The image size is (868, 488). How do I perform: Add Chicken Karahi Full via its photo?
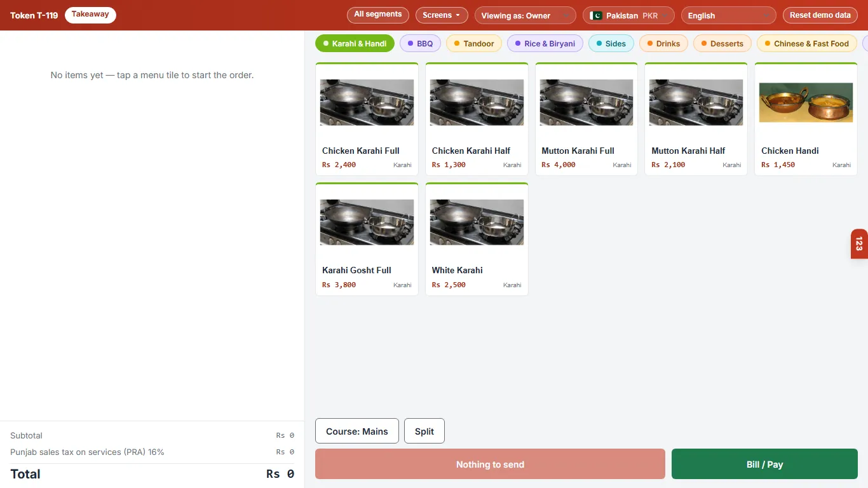coord(367,102)
